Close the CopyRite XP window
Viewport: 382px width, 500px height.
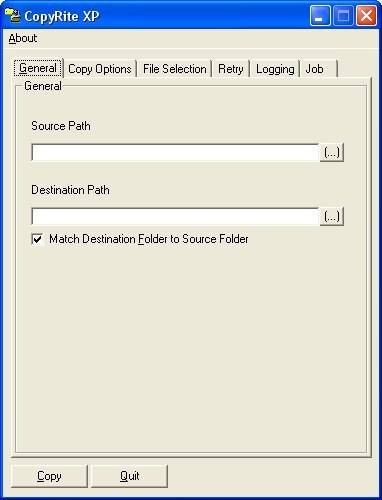click(366, 16)
